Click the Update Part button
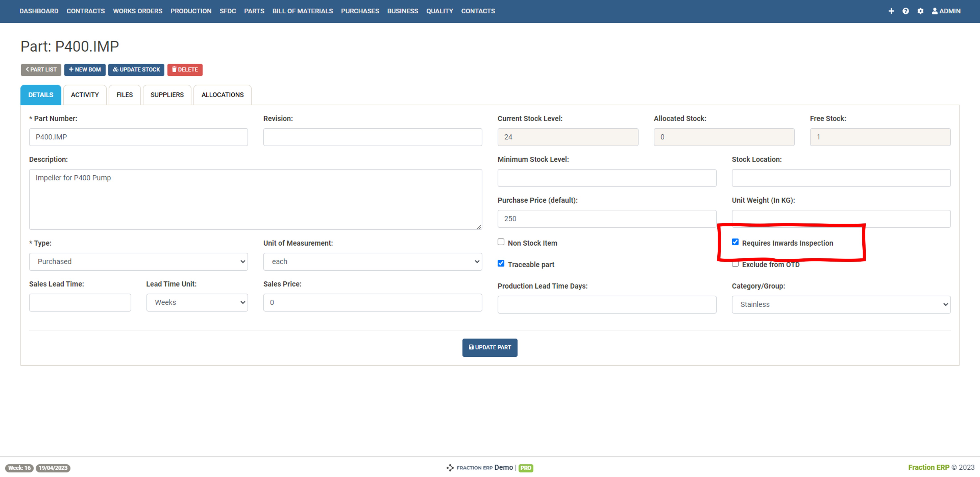 click(x=490, y=347)
